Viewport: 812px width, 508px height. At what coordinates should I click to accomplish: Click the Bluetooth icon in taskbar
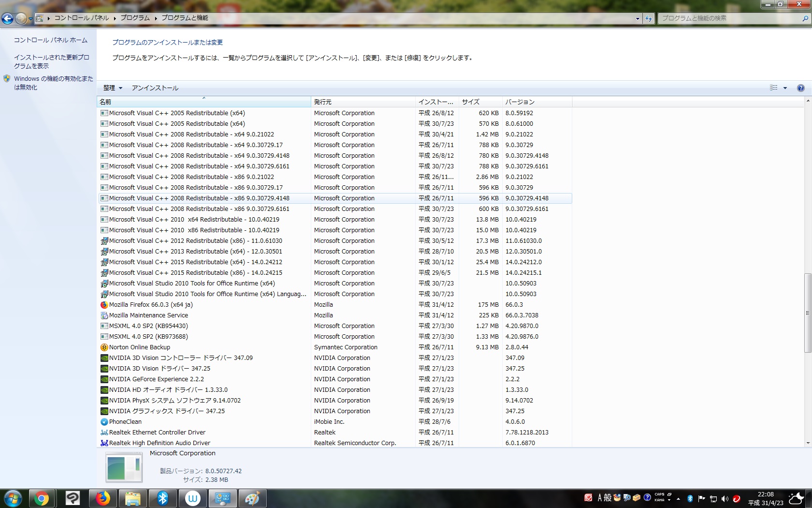click(163, 498)
